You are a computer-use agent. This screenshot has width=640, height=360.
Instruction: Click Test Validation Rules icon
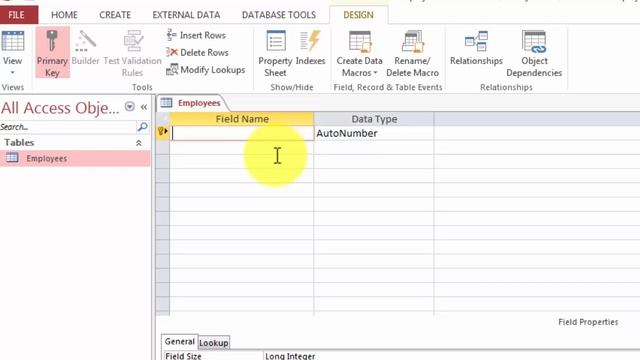pyautogui.click(x=133, y=41)
